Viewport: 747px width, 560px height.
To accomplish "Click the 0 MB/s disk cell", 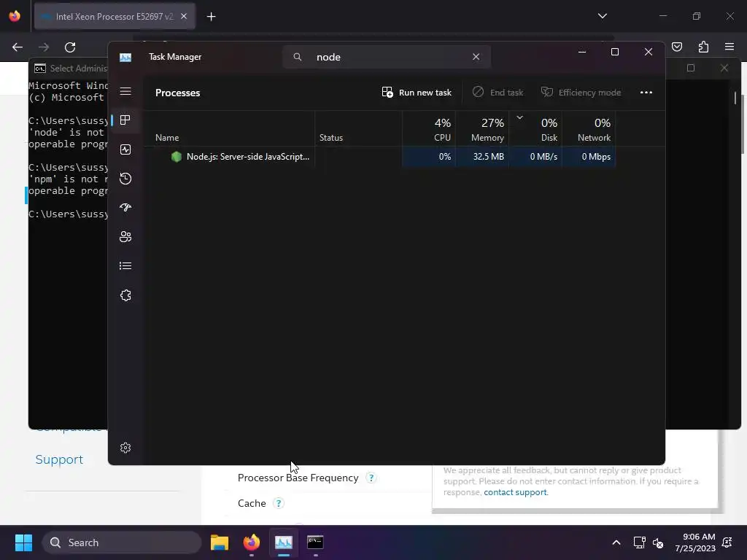I will pyautogui.click(x=535, y=157).
